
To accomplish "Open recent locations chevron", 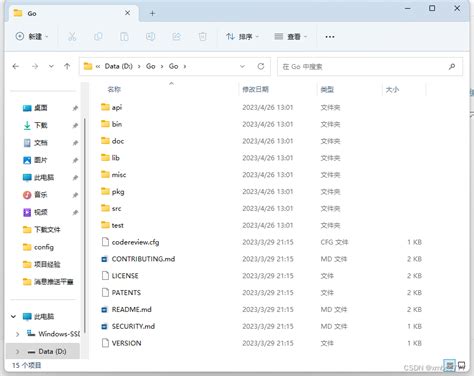I will 51,66.
